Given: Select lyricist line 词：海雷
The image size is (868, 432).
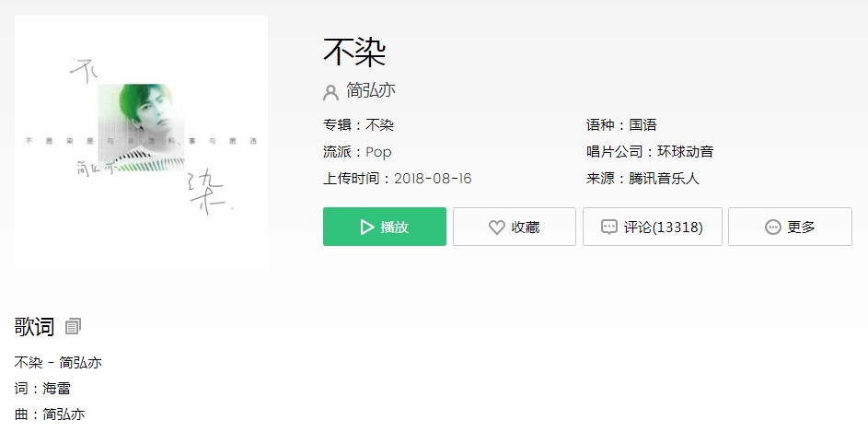Looking at the screenshot, I should pyautogui.click(x=42, y=388).
